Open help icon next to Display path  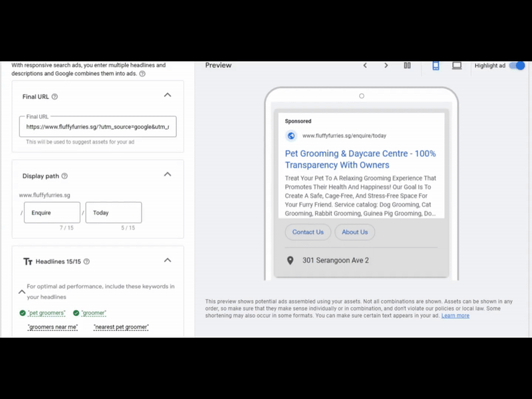[65, 176]
